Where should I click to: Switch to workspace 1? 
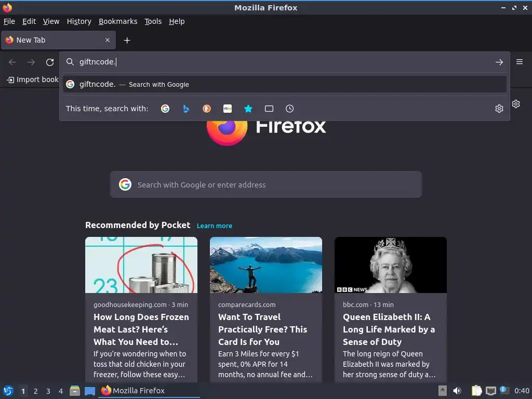tap(23, 391)
